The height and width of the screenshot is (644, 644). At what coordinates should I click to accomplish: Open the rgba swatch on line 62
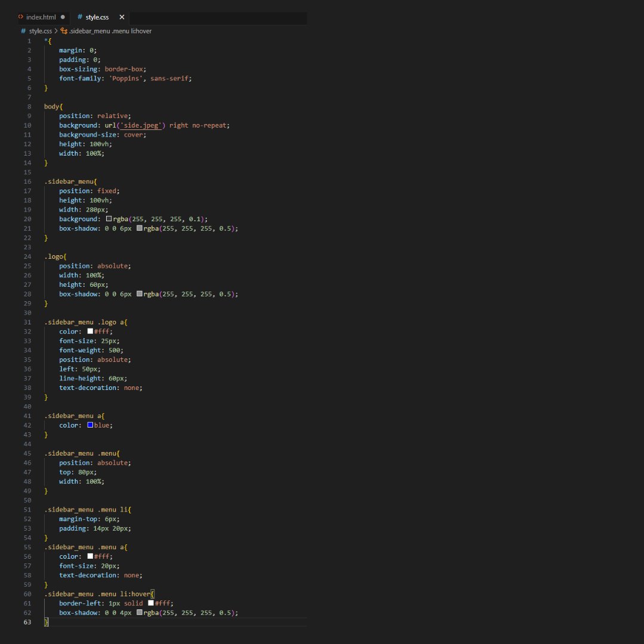pyautogui.click(x=140, y=612)
